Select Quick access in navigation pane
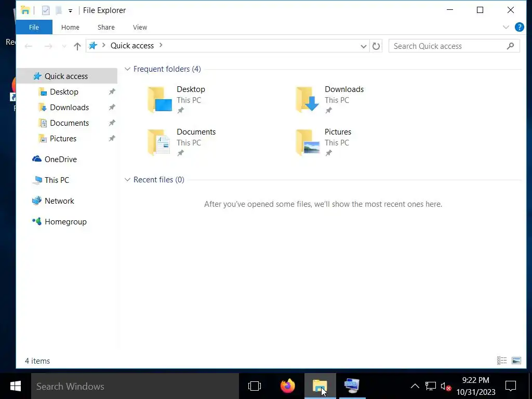This screenshot has height=399, width=532. coord(67,76)
